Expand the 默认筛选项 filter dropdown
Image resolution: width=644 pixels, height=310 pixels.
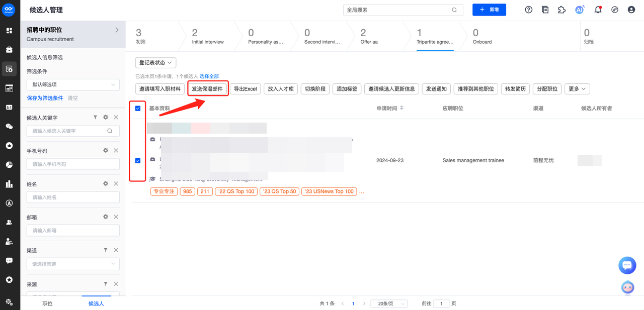(x=73, y=84)
